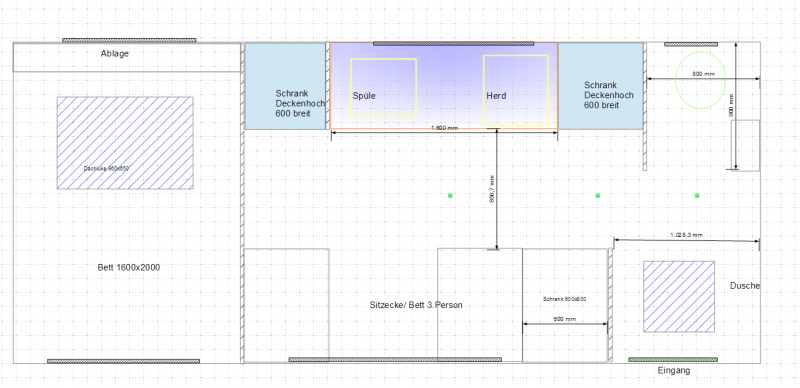Select the Dusche text label
Viewport: 800px width, 388px height.
click(x=745, y=286)
